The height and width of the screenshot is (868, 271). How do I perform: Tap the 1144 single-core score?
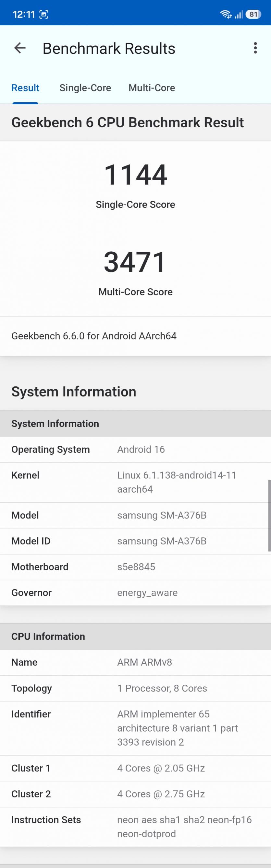pyautogui.click(x=135, y=175)
